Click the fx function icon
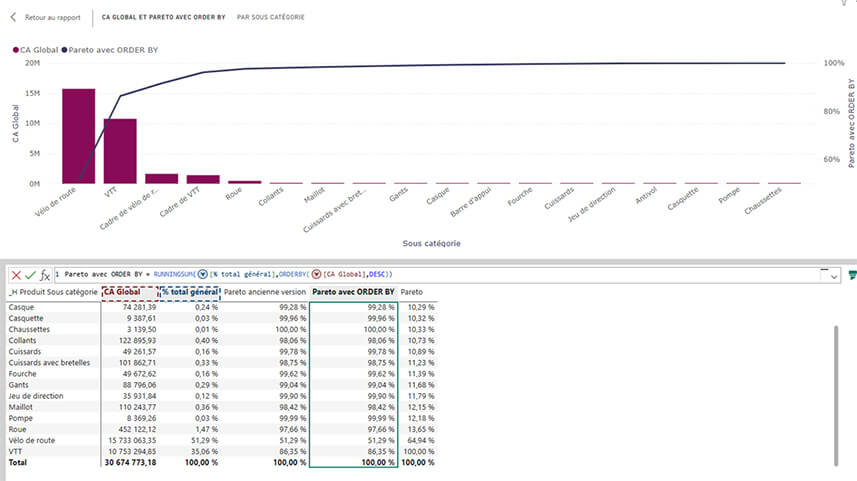 pyautogui.click(x=45, y=274)
